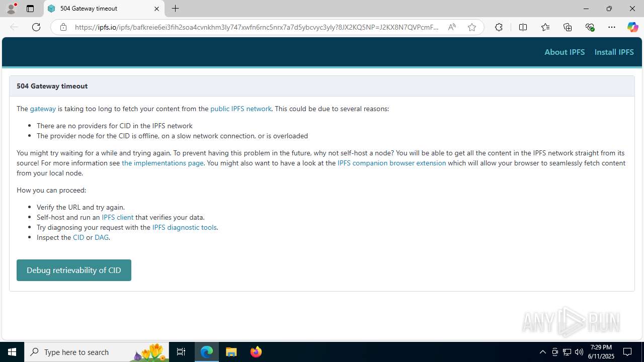This screenshot has width=644, height=362.
Task: Open Microsoft Edge in taskbar
Action: point(207,352)
